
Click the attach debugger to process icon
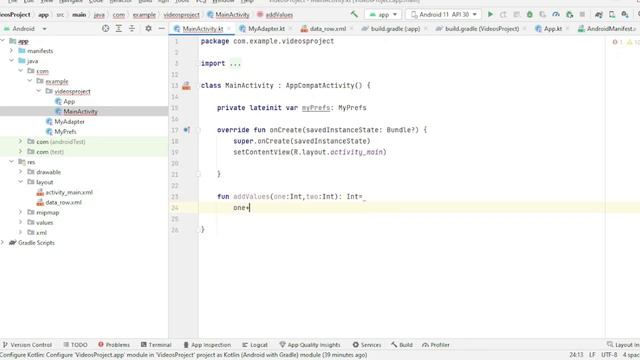569,14
